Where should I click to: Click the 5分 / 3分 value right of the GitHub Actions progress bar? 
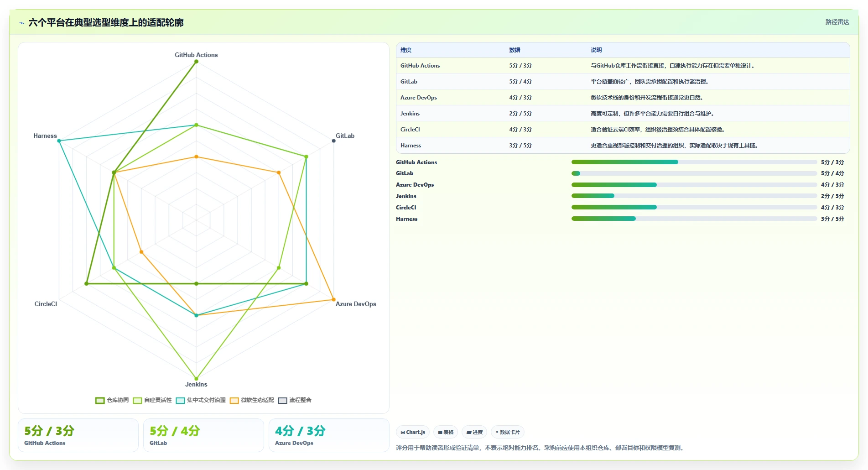(x=832, y=162)
